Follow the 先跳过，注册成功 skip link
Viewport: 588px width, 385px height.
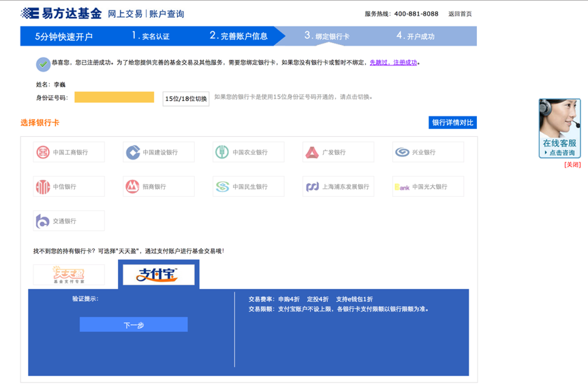pyautogui.click(x=393, y=63)
